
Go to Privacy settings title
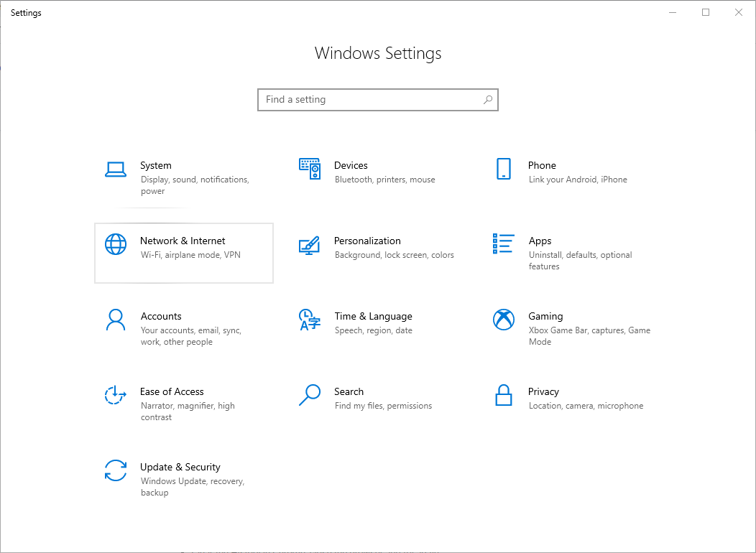543,391
